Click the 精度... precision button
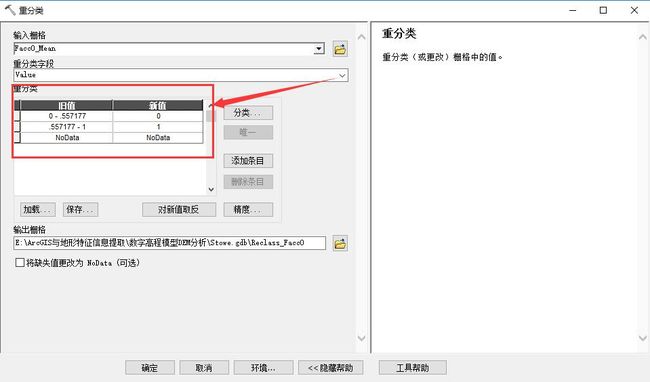650x382 pixels. [248, 210]
